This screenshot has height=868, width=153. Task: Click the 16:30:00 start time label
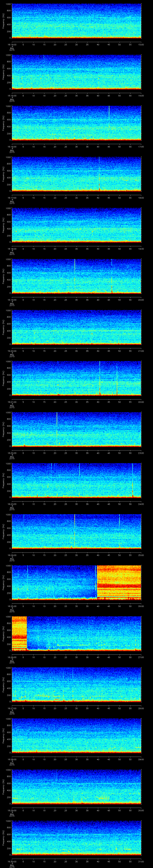(12, 861)
